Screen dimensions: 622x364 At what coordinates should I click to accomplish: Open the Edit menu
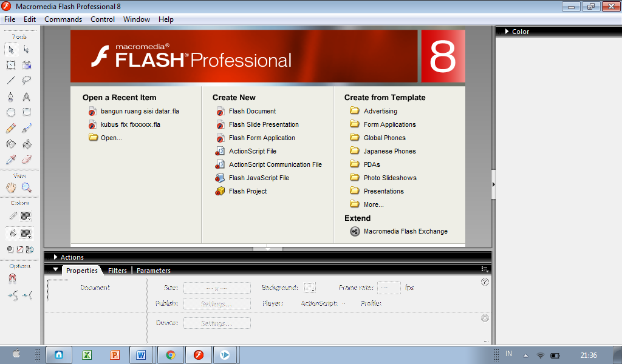29,19
